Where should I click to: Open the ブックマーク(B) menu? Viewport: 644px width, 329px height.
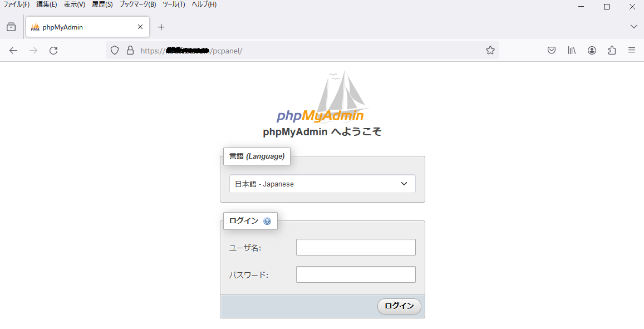pos(137,4)
